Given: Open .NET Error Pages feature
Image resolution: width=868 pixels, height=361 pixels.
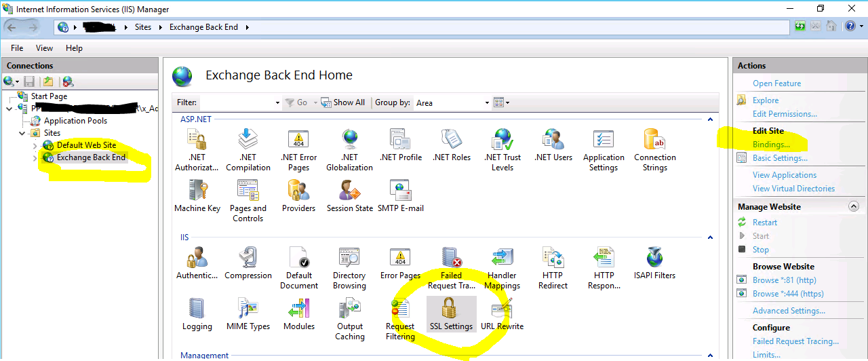Looking at the screenshot, I should 298,150.
